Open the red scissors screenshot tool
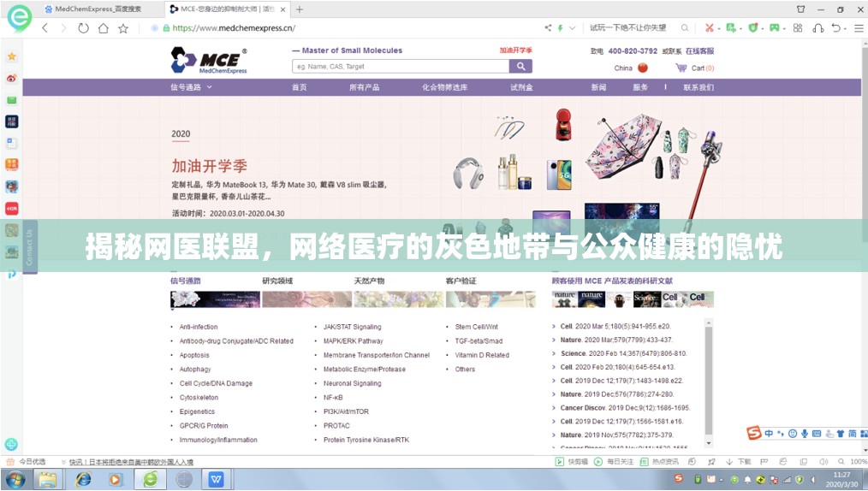Image resolution: width=868 pixels, height=491 pixels. 709,27
